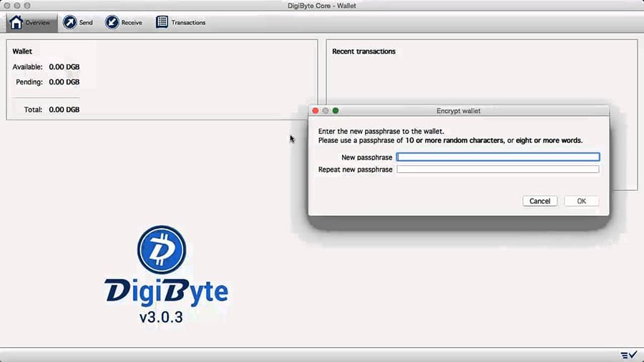This screenshot has height=362, width=644.
Task: Focus the New passphrase input field
Action: pyautogui.click(x=498, y=157)
